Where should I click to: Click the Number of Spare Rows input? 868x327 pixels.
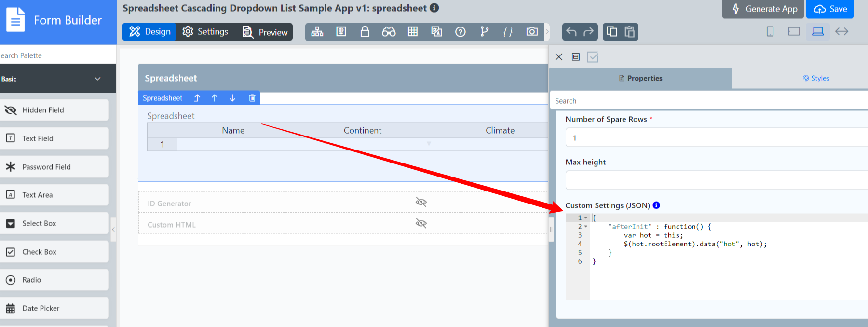click(x=717, y=137)
